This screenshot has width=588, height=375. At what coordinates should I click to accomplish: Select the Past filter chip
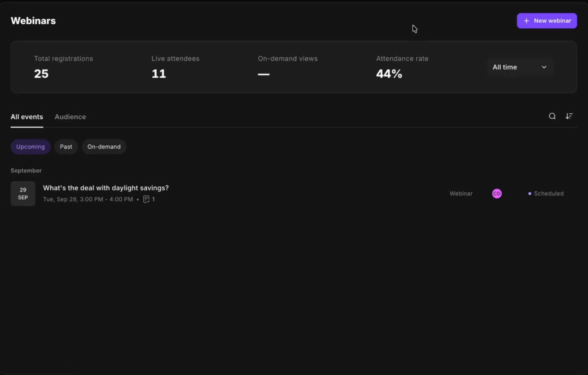click(66, 146)
